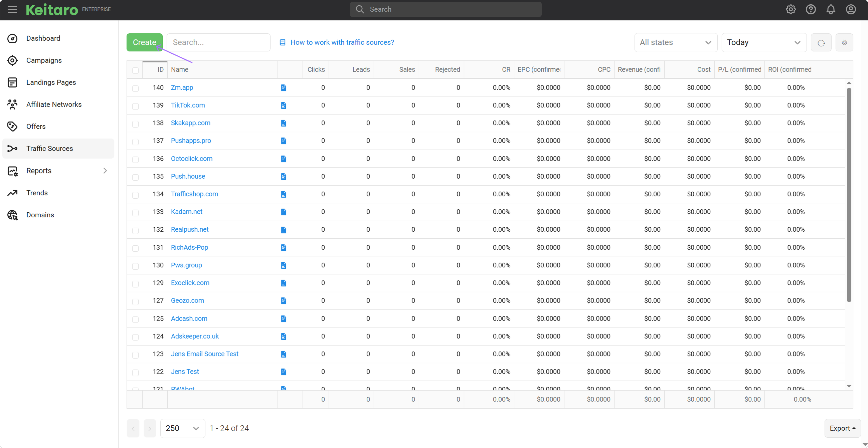868x448 pixels.
Task: Open notes icon for Jens Test
Action: (284, 372)
